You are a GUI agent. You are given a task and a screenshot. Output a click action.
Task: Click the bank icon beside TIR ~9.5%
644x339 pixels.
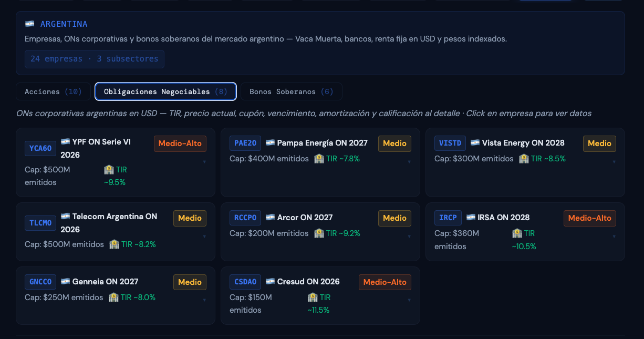[x=109, y=170]
